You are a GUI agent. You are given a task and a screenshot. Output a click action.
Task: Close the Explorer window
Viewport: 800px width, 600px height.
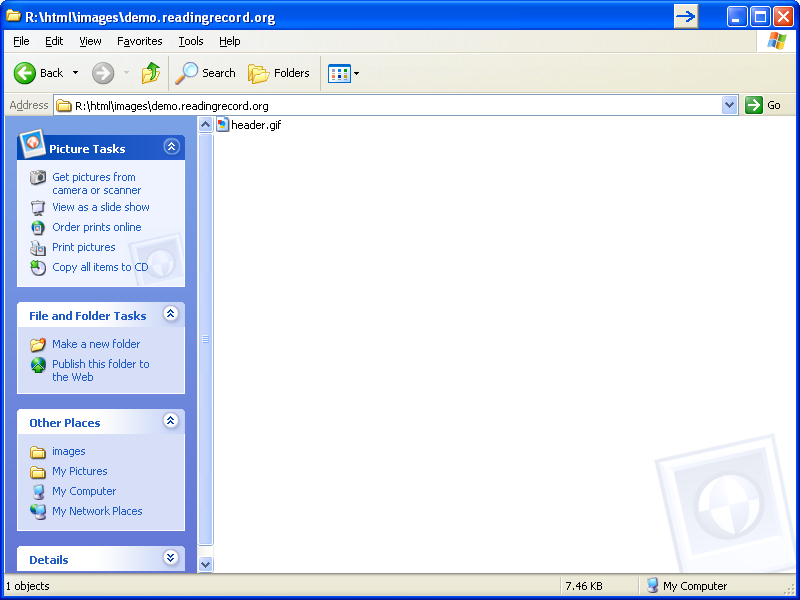click(783, 17)
